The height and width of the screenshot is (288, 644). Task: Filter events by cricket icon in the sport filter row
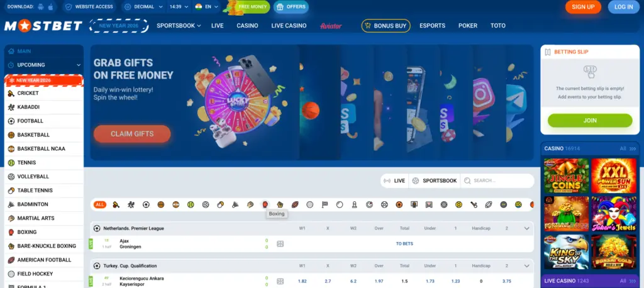tap(116, 204)
